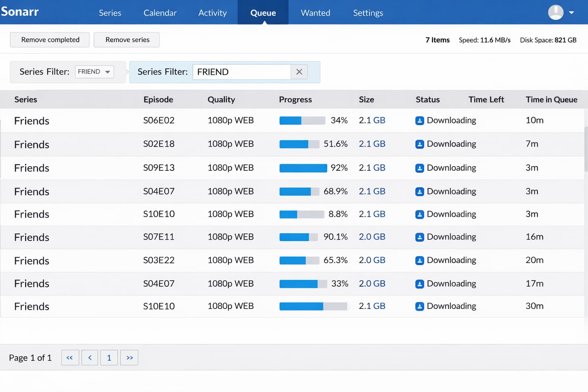Open the Wanted tab

point(315,13)
